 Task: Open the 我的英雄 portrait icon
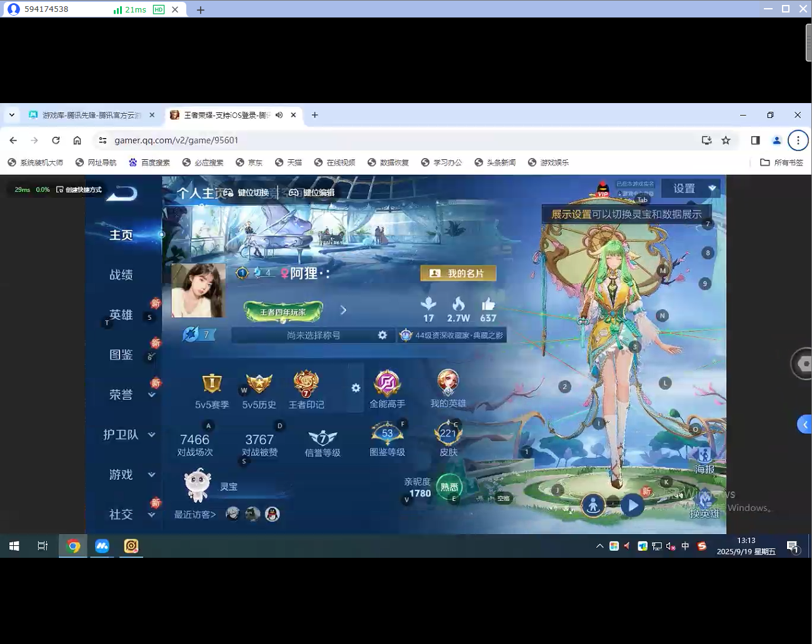[x=448, y=383]
